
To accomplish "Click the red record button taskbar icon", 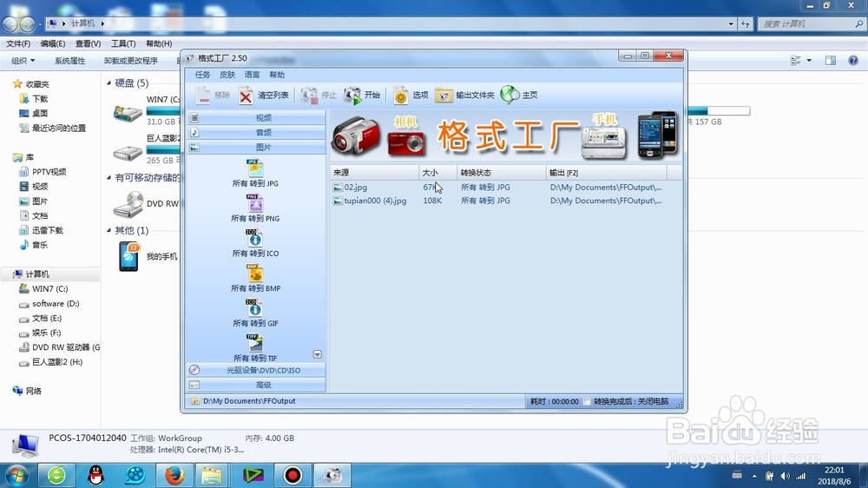I will pos(293,475).
